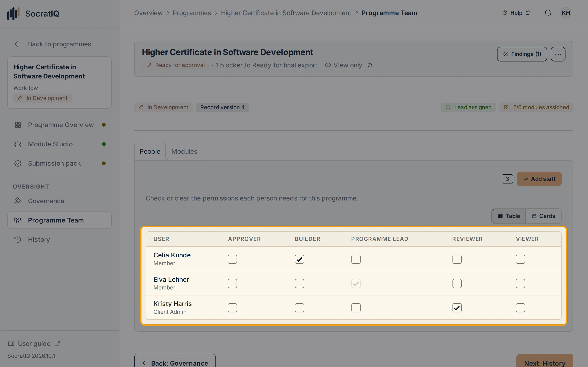Click the KH user avatar
The width and height of the screenshot is (588, 367).
pyautogui.click(x=566, y=13)
